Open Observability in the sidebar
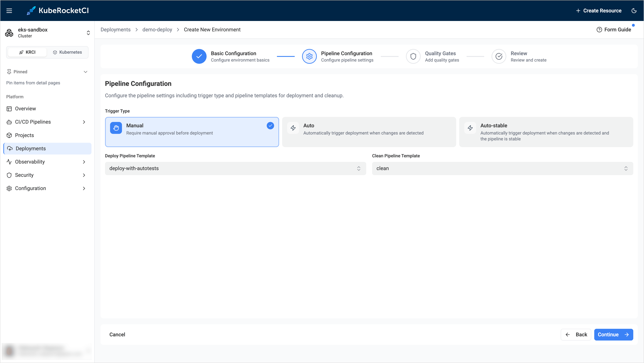The width and height of the screenshot is (644, 363). pyautogui.click(x=47, y=162)
